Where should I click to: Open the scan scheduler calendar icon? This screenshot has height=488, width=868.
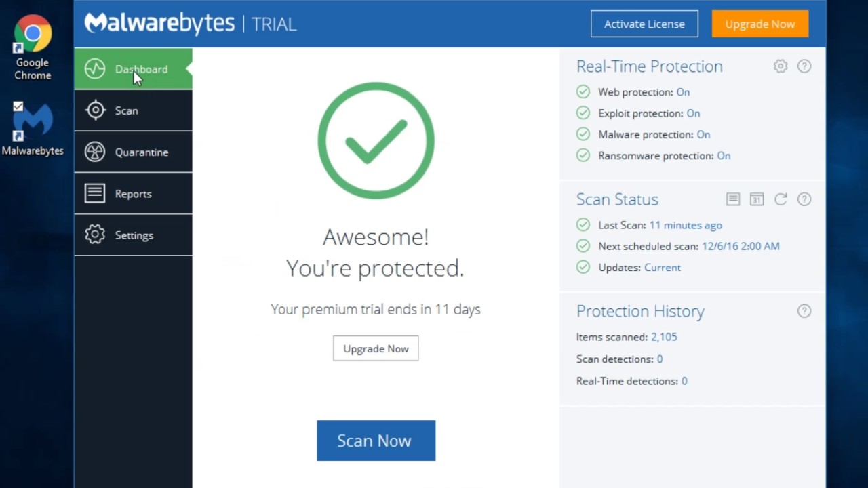[x=756, y=199]
